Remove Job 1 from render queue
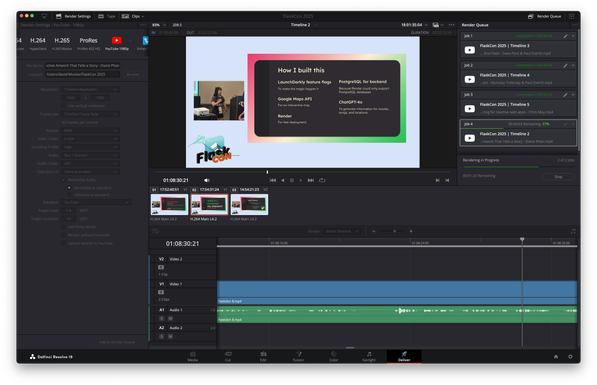 pyautogui.click(x=573, y=36)
